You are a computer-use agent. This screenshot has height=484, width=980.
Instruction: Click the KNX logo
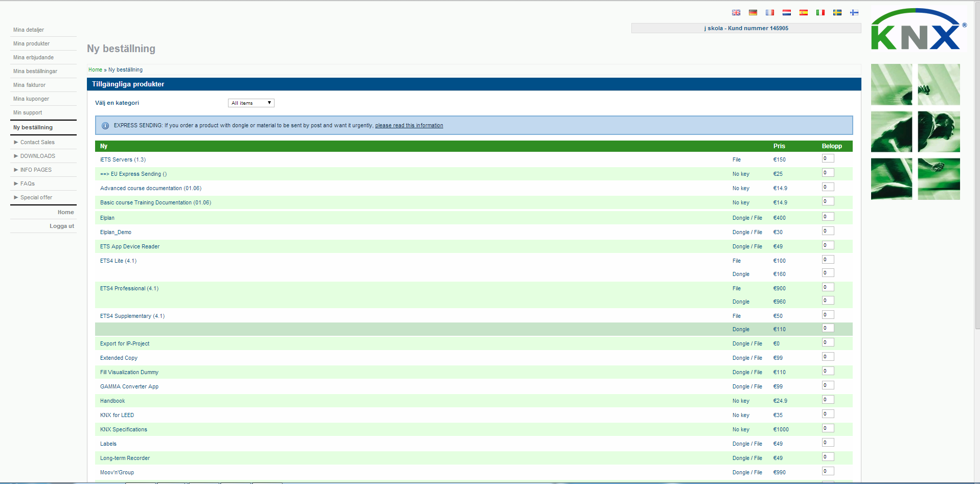919,29
